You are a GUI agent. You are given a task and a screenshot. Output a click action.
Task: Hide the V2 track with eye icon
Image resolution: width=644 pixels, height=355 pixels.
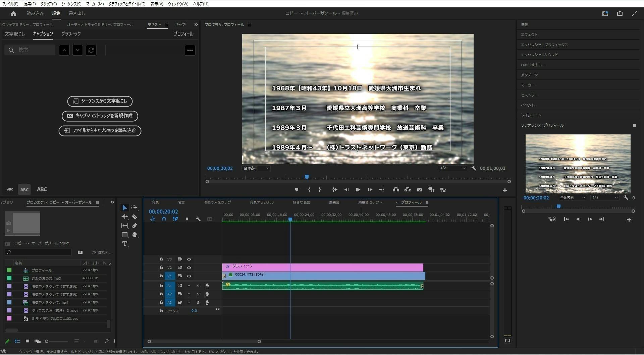click(189, 268)
